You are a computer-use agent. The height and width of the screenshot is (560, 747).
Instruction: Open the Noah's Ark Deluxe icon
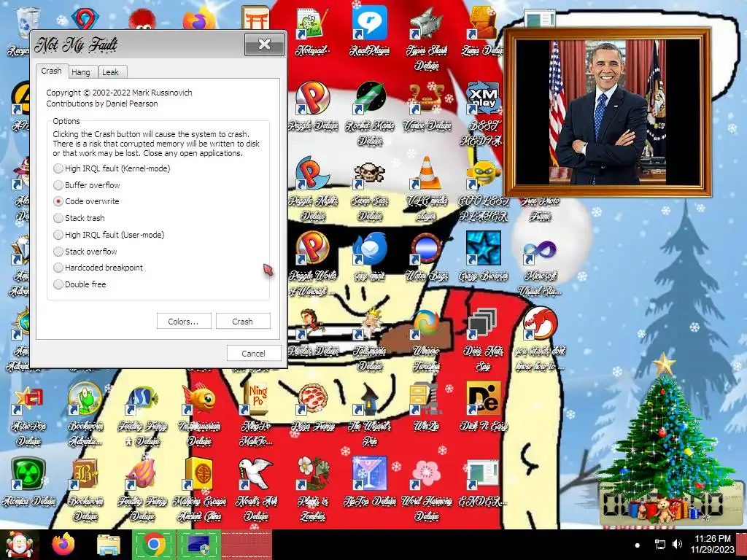[256, 491]
